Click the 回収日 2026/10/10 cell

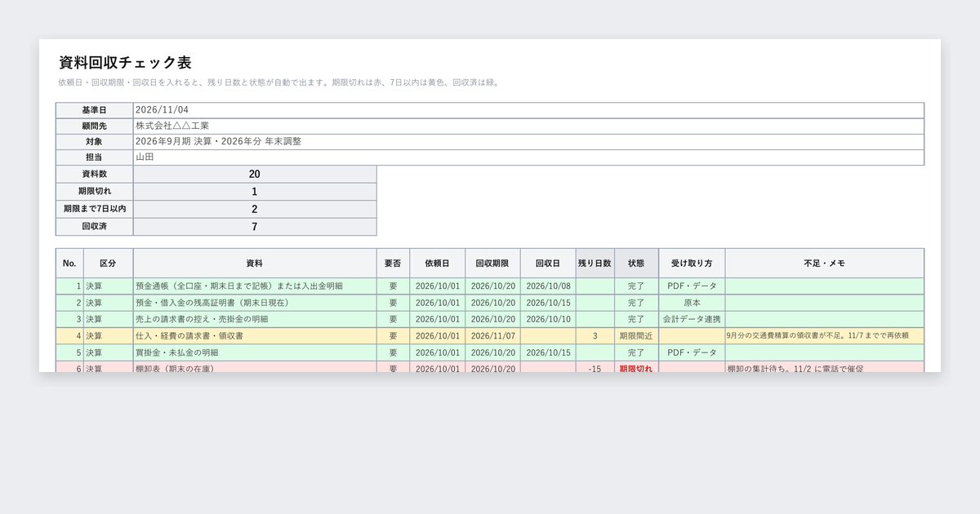(548, 319)
